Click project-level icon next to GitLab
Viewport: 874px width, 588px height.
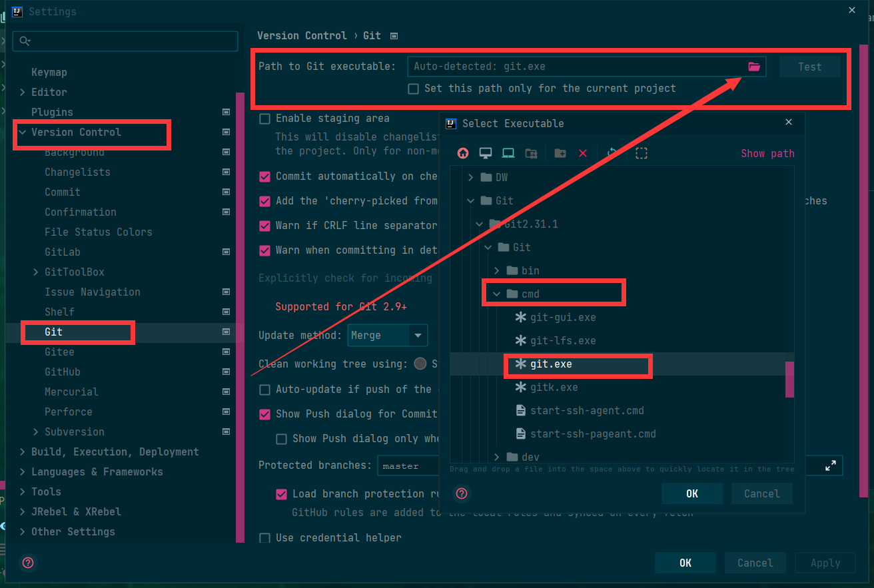coord(226,252)
